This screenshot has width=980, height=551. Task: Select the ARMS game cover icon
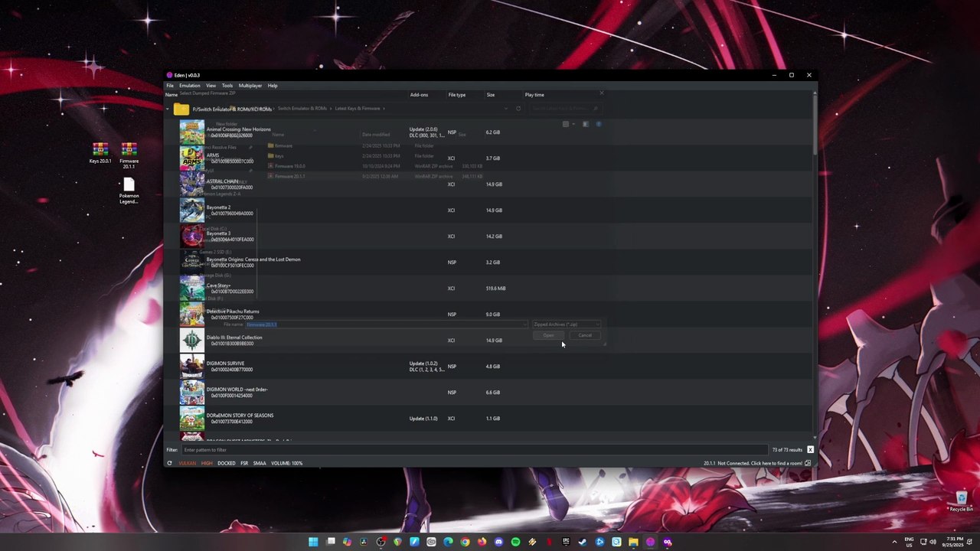coord(191,158)
